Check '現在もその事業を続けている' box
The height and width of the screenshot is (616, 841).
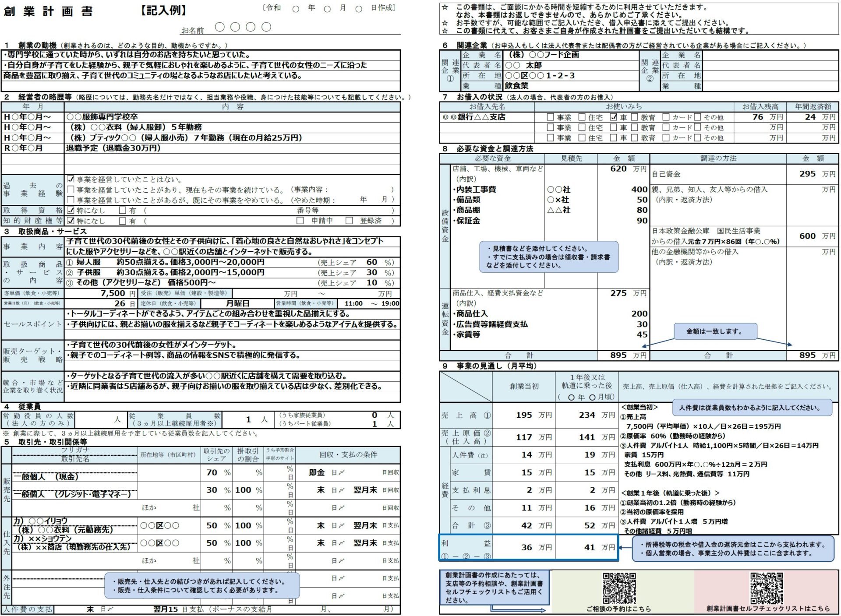coord(71,190)
